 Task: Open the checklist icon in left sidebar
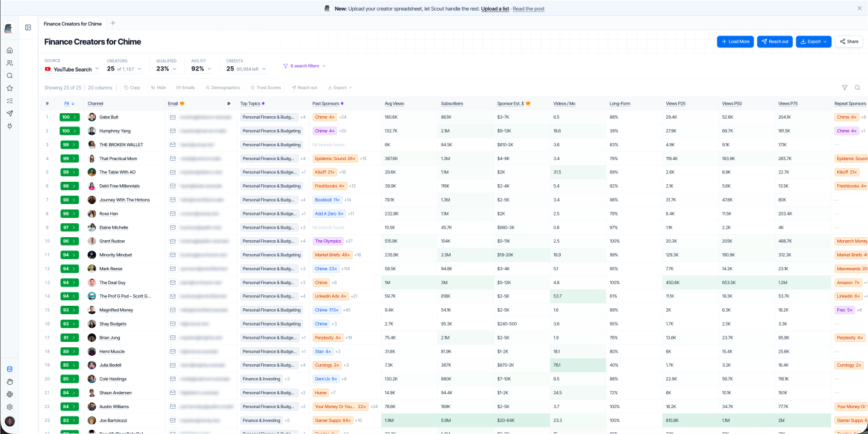click(x=9, y=101)
